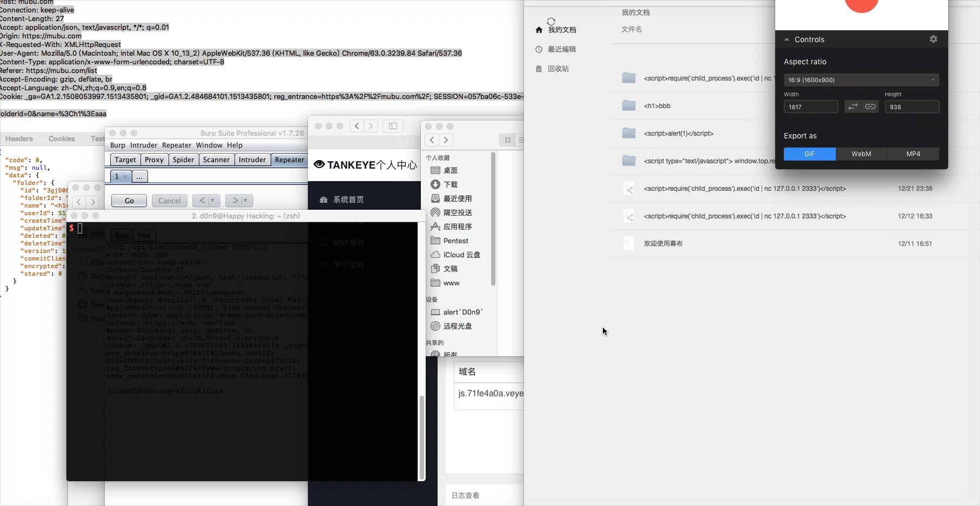This screenshot has width=980, height=506.
Task: Select WebM export format
Action: pos(861,154)
